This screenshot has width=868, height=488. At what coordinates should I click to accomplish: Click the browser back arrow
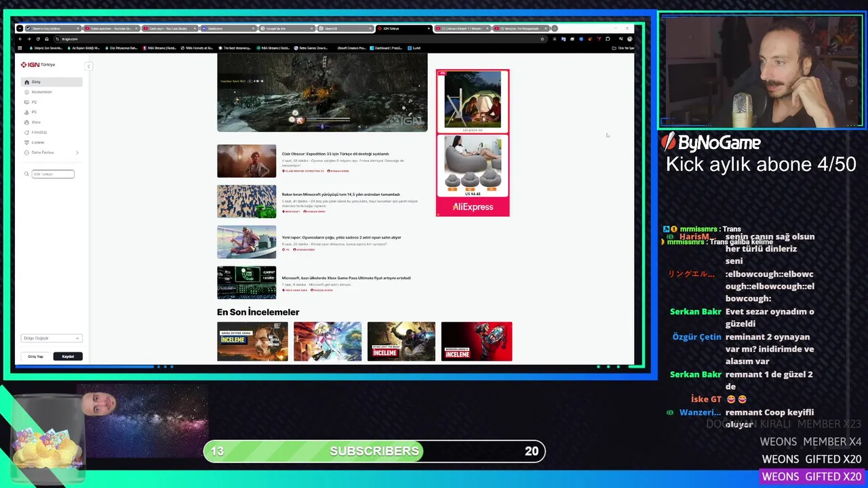(20, 39)
